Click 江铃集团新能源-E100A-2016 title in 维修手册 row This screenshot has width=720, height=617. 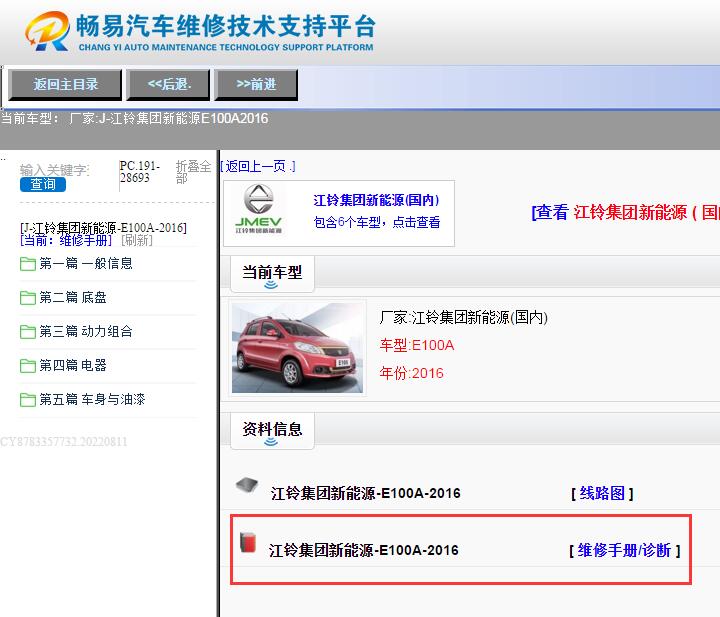coord(364,550)
